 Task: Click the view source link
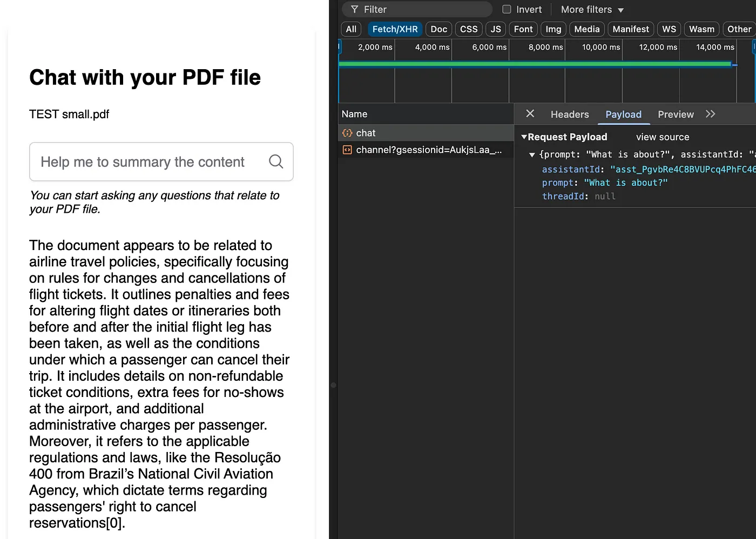pos(662,137)
